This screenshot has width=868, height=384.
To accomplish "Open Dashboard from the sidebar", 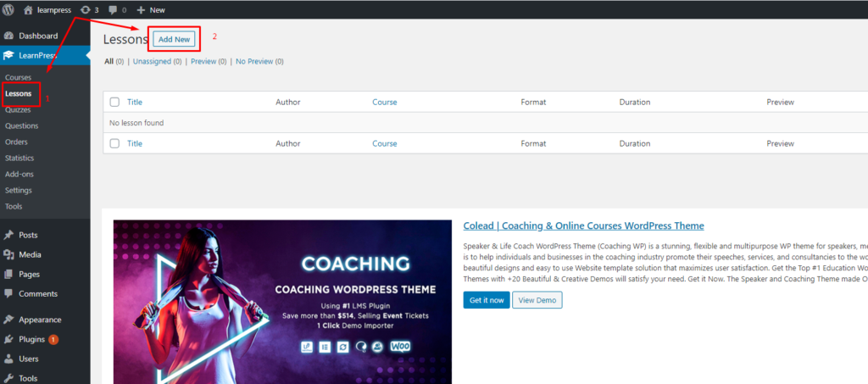I will point(38,36).
